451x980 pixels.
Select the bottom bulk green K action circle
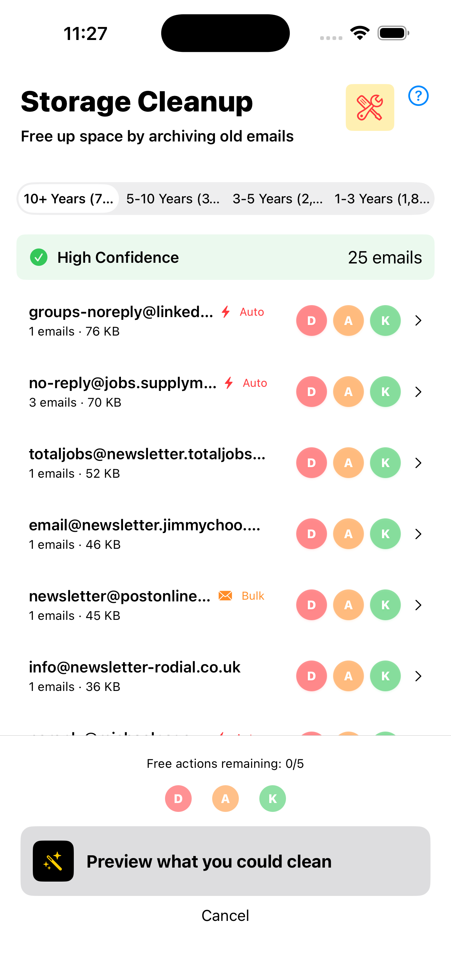pos(273,799)
